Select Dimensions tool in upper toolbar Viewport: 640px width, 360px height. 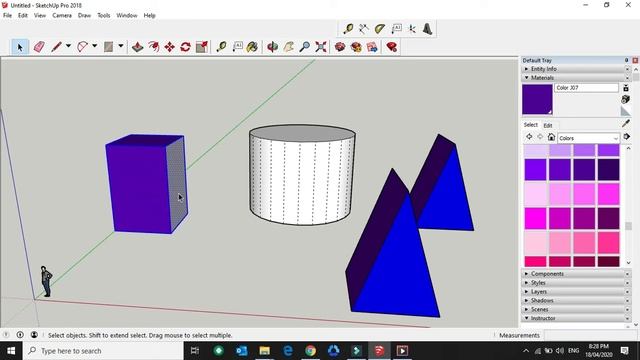(364, 29)
